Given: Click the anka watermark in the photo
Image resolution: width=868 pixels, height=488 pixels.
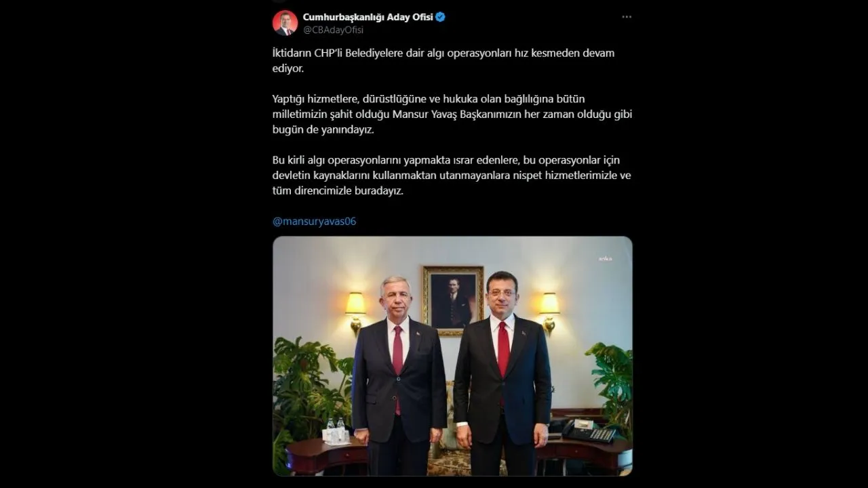Looking at the screenshot, I should [604, 258].
